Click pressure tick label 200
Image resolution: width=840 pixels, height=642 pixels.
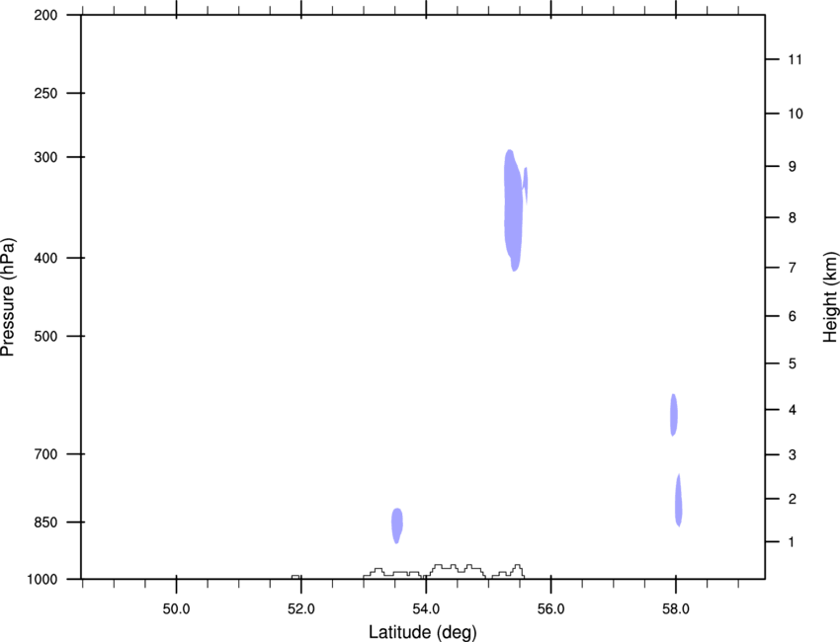45,15
